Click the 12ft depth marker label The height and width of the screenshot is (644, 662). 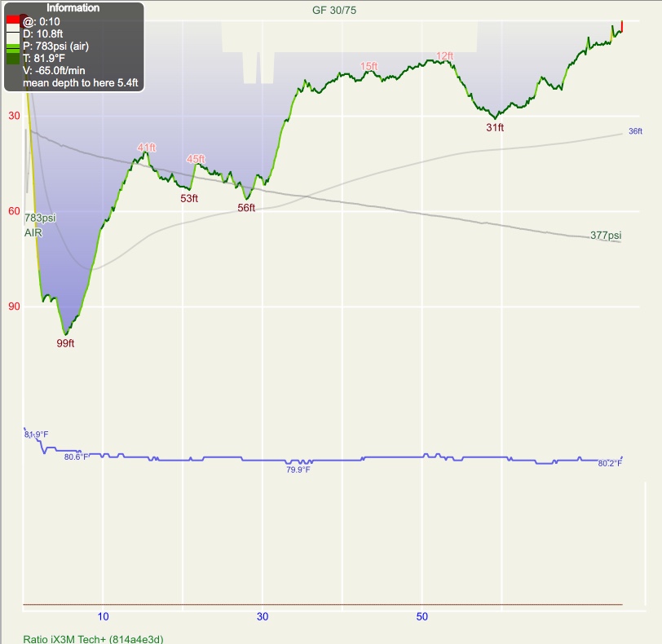445,55
